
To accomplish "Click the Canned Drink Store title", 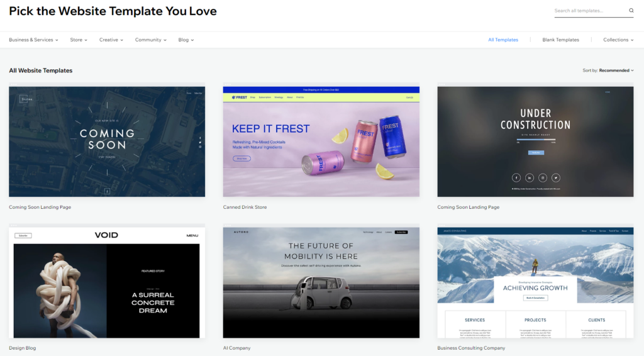I will [x=245, y=207].
